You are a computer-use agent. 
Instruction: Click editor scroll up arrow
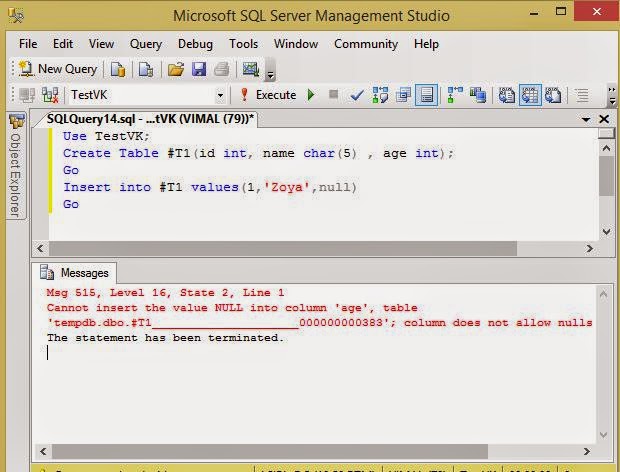pyautogui.click(x=606, y=148)
